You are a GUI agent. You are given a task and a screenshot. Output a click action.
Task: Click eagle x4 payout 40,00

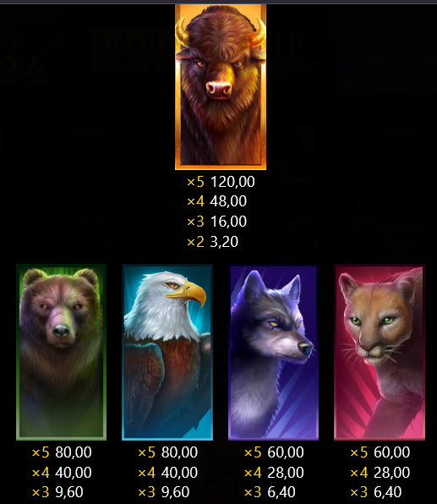tap(167, 473)
